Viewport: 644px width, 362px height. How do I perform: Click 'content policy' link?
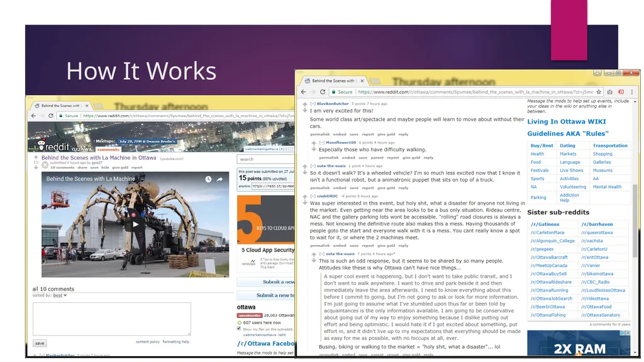coord(147,342)
